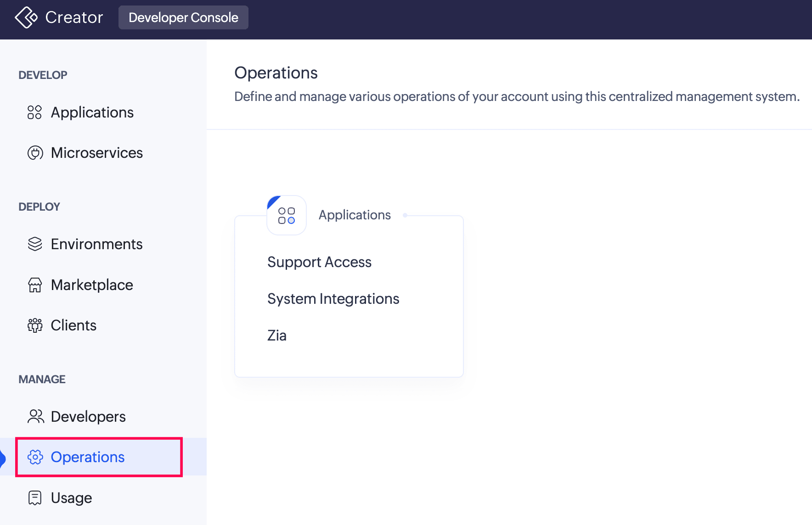Click the Applications card icon tile
Viewport: 812px width, 525px height.
point(287,215)
